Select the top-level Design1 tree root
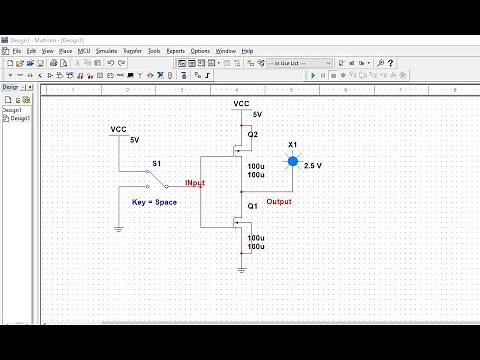Screen dimensions: 480x360 [12, 110]
